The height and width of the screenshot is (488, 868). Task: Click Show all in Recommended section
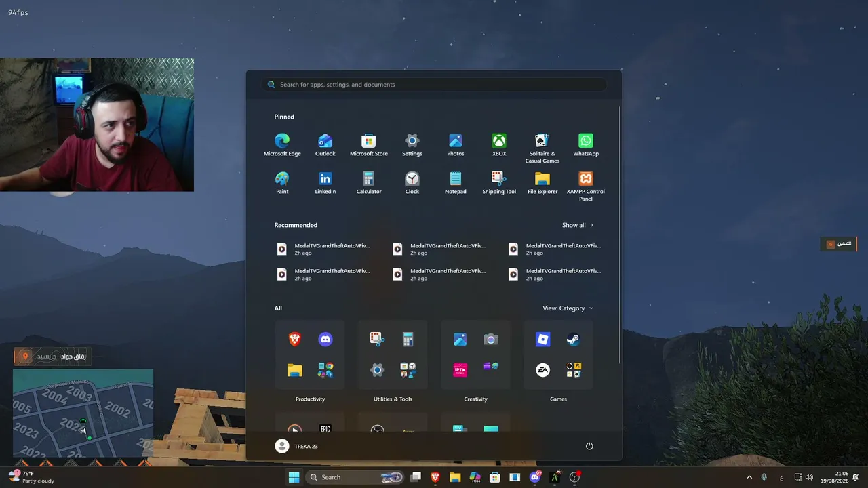[x=578, y=225]
